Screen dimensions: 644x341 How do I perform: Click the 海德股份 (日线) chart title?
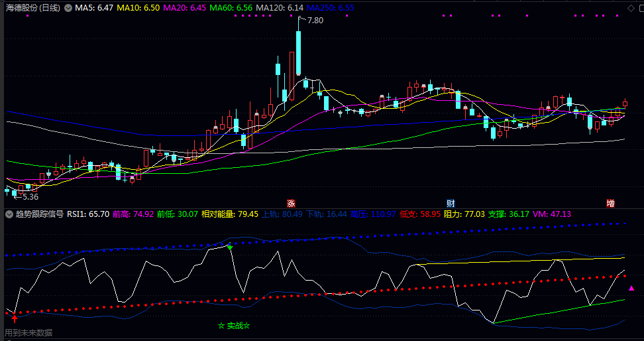click(31, 8)
